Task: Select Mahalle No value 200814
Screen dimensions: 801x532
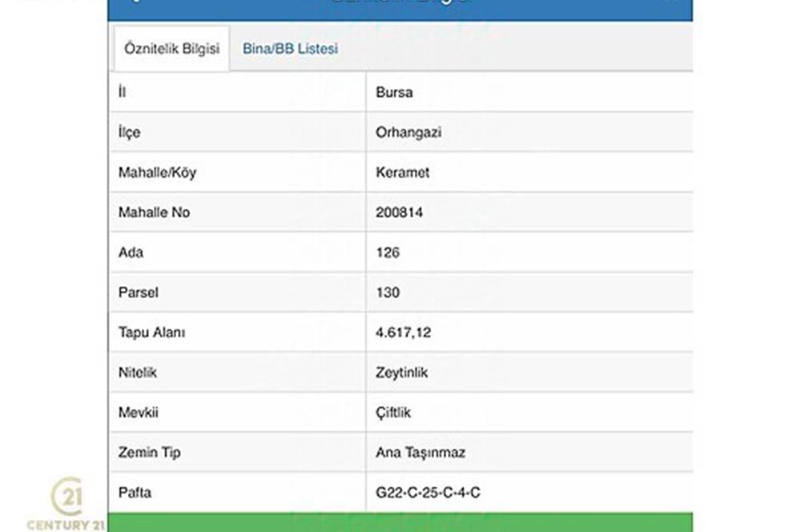Action: (x=399, y=212)
